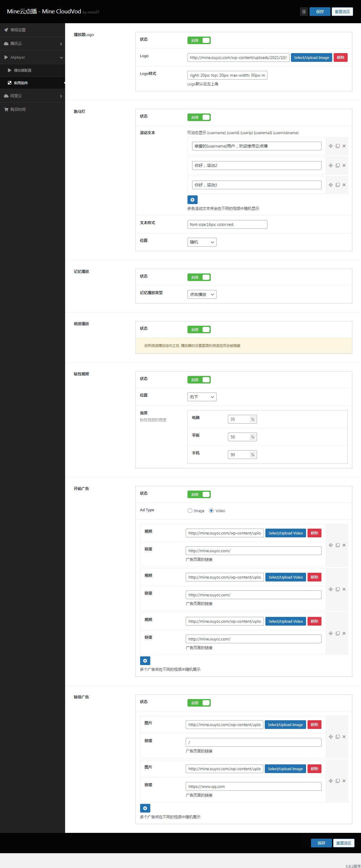Duplicate the pause-ad group linking to qq.com
The image size is (361, 868).
[x=337, y=781]
